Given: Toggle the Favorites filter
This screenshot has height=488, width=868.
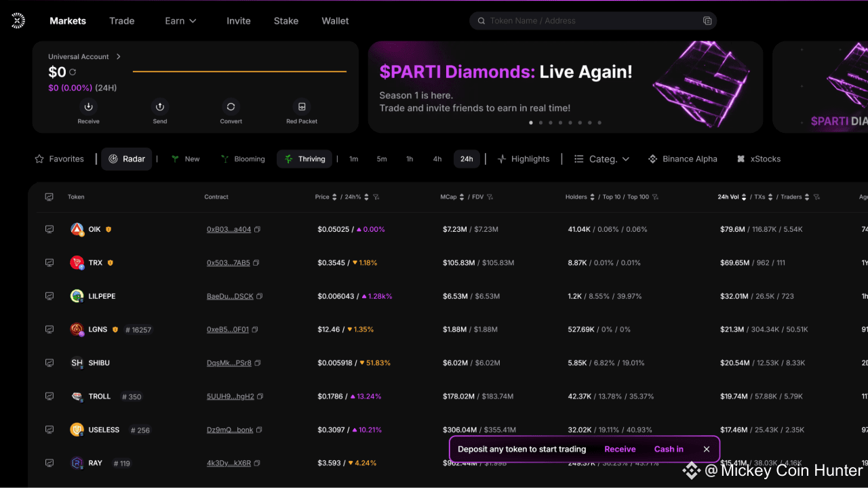Looking at the screenshot, I should (60, 159).
